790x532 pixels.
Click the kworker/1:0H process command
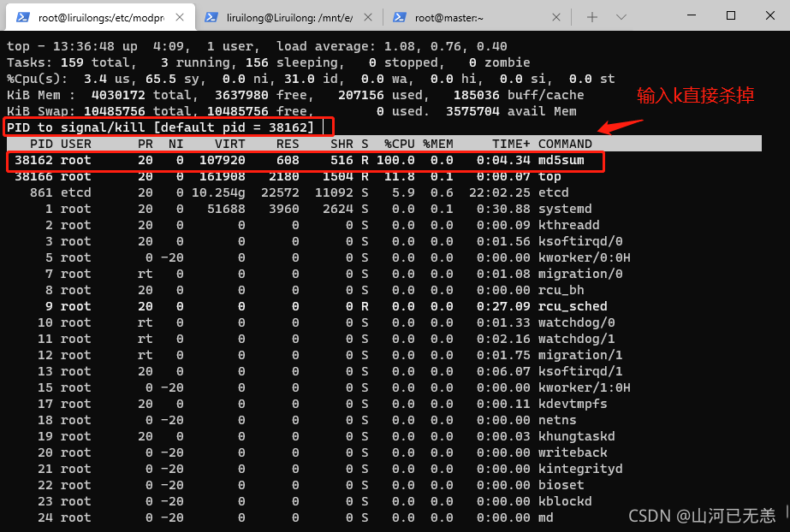point(584,387)
